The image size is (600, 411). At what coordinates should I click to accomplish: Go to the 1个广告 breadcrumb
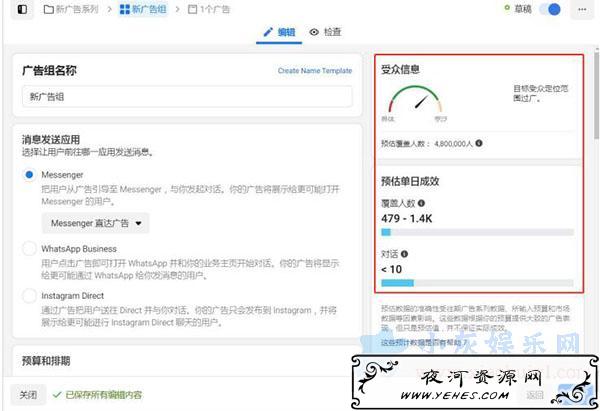point(209,9)
